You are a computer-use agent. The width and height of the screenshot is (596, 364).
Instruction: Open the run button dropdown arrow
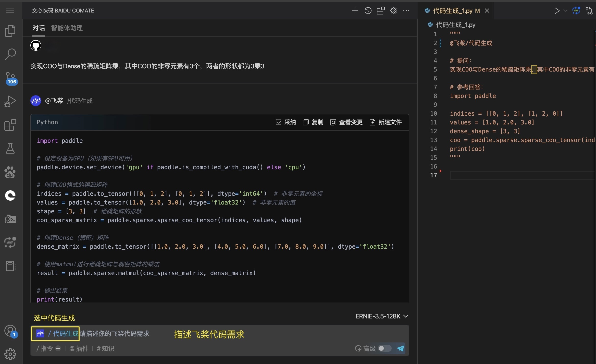(565, 11)
